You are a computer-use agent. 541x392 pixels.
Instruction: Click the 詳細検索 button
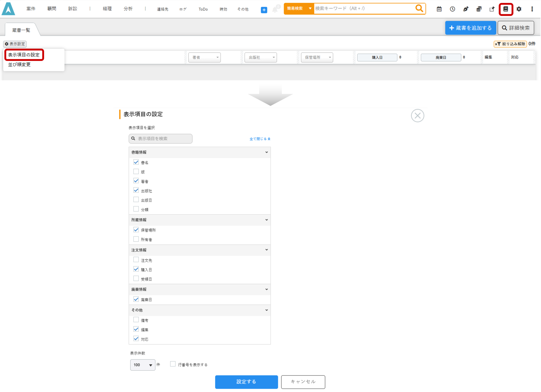tap(516, 28)
